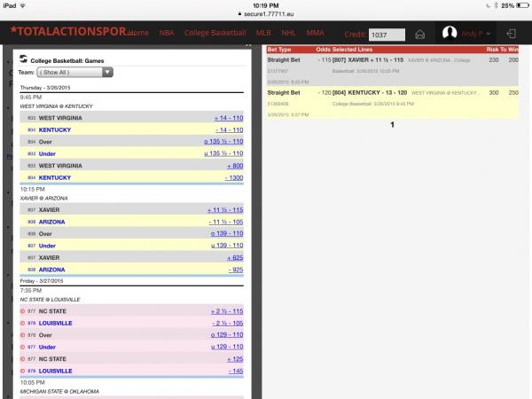Click the Credit amount field
532x399 pixels.
point(387,34)
